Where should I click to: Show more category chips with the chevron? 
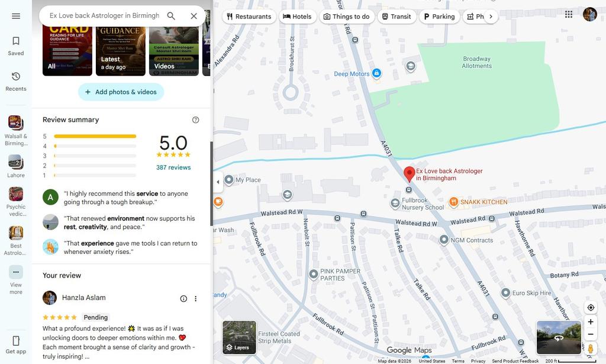[491, 16]
